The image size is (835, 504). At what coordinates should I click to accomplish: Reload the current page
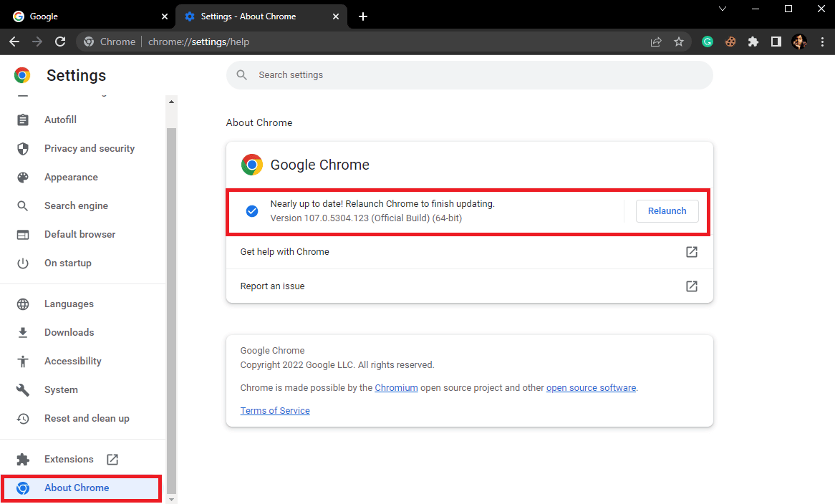pos(60,42)
